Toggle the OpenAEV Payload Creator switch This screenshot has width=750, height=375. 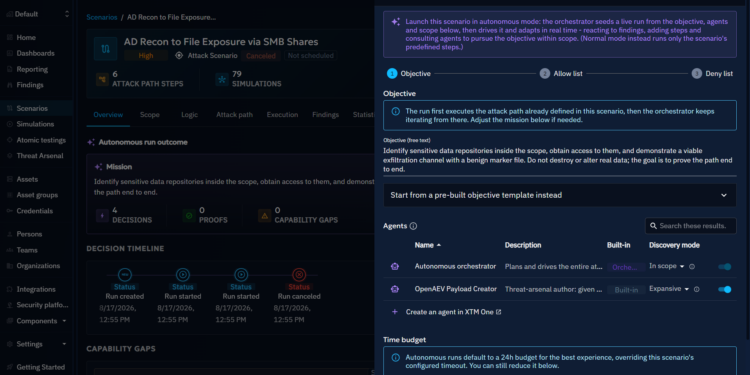[x=725, y=289]
